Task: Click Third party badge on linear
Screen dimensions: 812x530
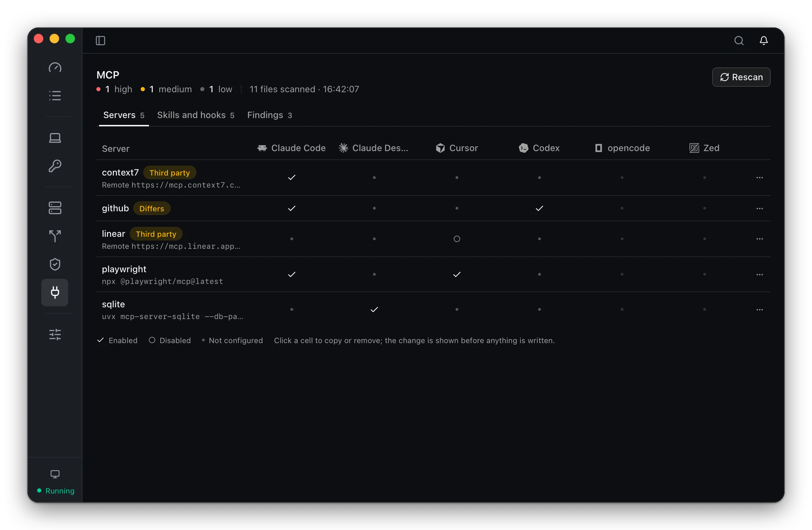Action: 156,234
